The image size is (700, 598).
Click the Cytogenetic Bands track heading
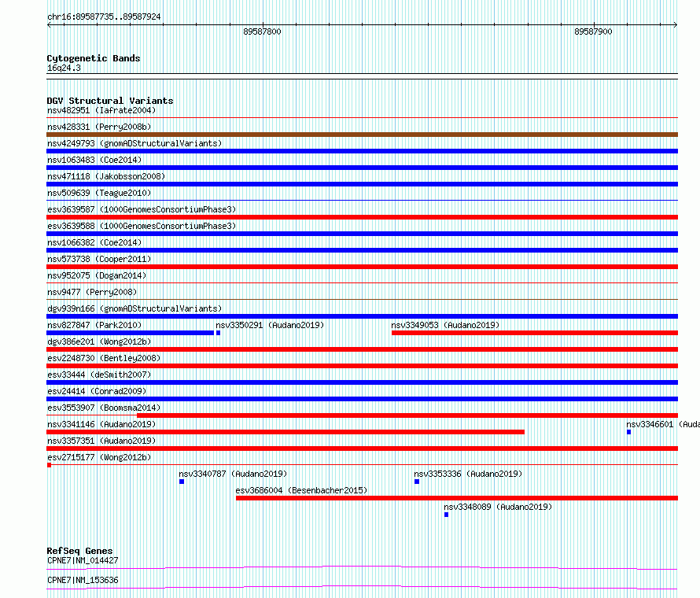click(94, 58)
